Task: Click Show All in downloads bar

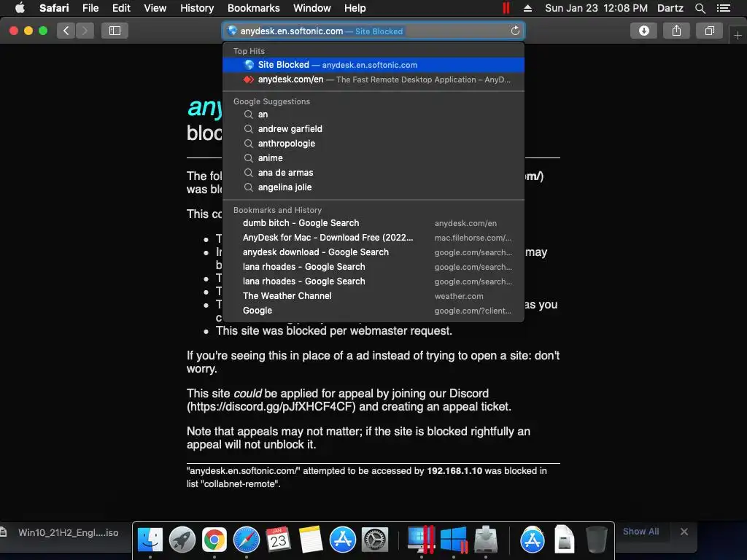Action: click(640, 532)
